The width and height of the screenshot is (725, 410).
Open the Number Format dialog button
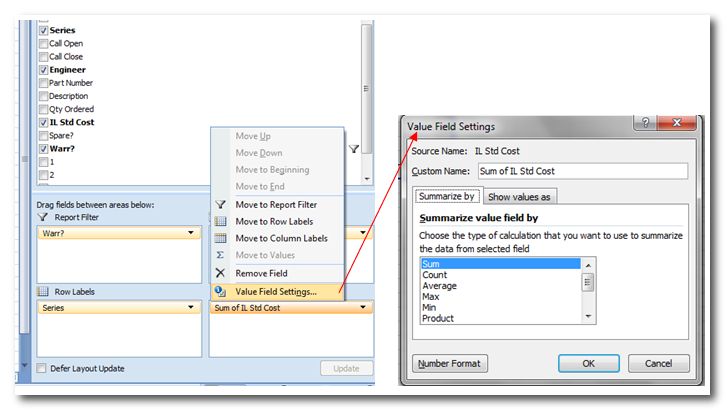click(x=449, y=363)
